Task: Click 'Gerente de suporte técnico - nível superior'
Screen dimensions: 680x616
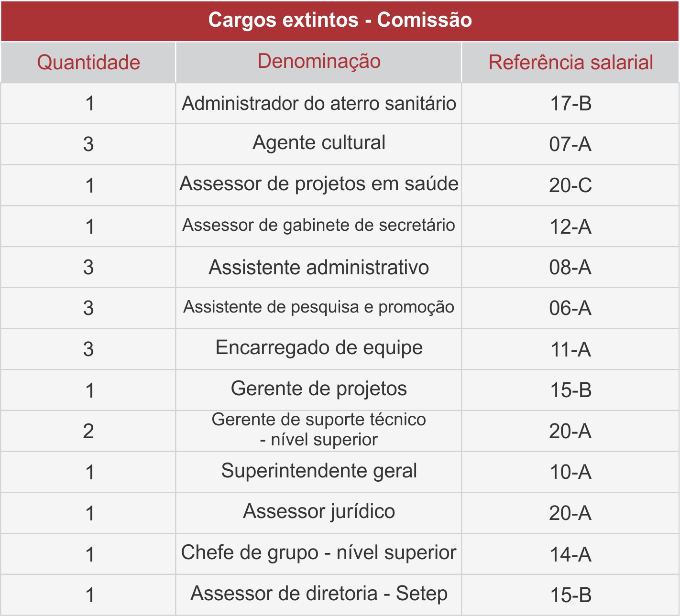Action: click(319, 430)
